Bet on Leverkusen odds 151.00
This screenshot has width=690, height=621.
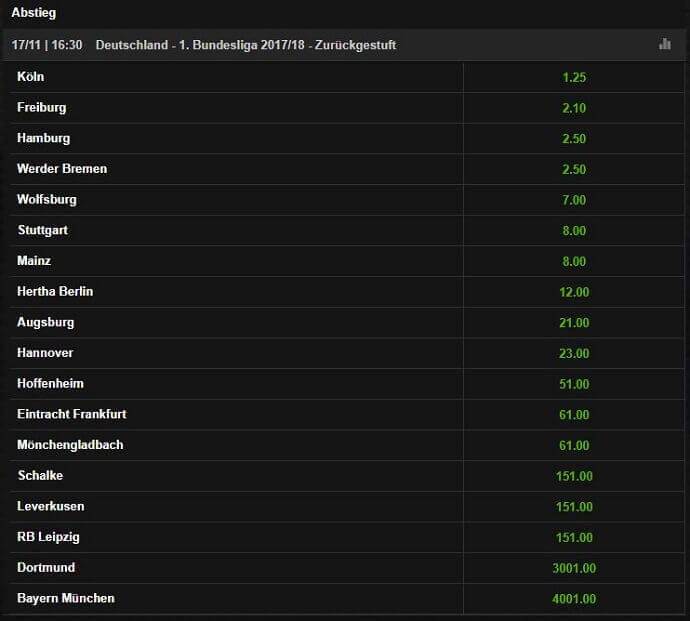pos(574,507)
